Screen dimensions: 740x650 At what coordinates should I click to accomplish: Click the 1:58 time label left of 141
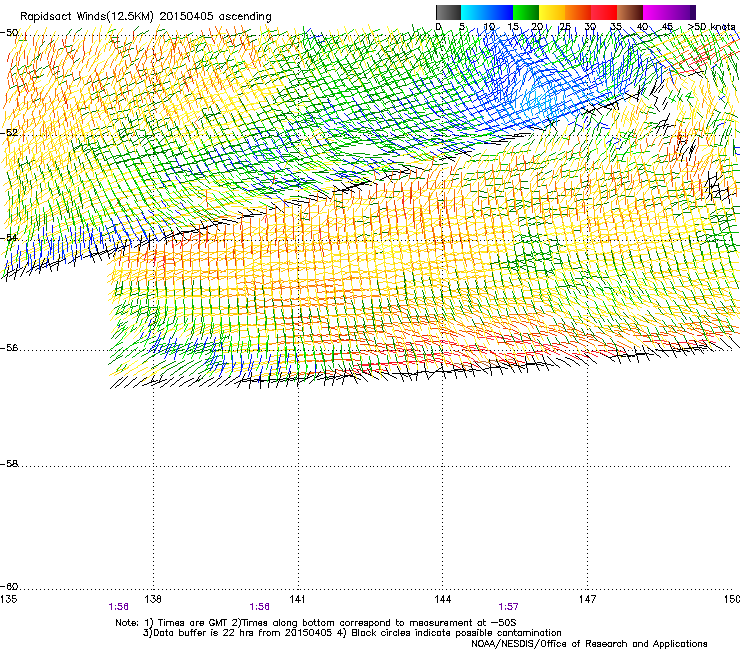(260, 607)
